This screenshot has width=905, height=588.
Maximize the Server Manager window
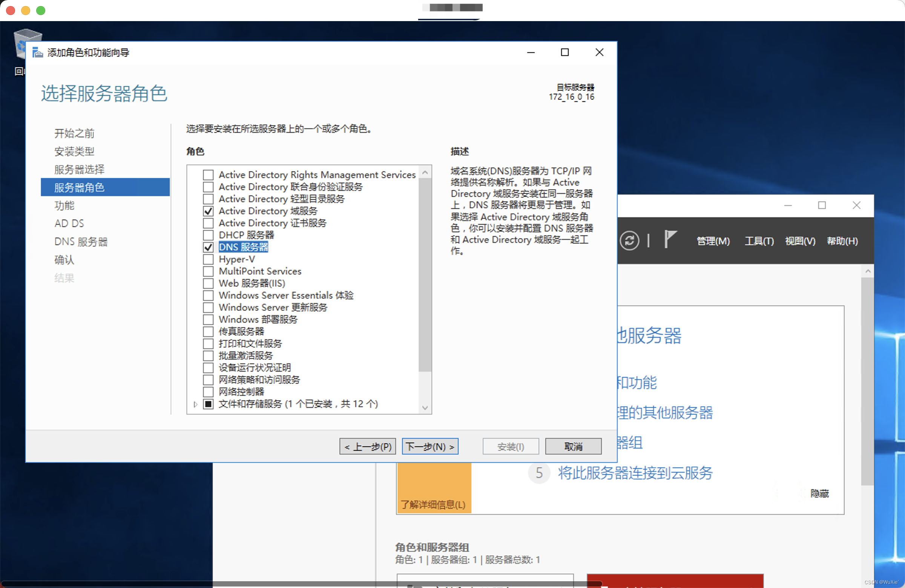822,205
